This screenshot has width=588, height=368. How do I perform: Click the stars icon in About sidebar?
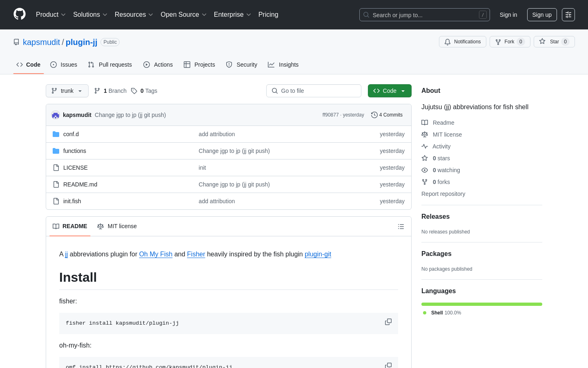425,158
